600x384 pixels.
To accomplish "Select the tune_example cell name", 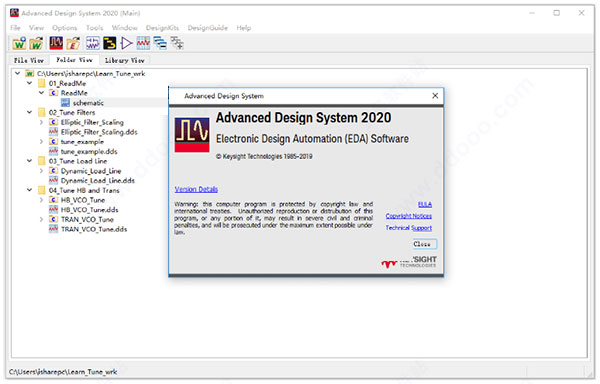I will coord(82,142).
